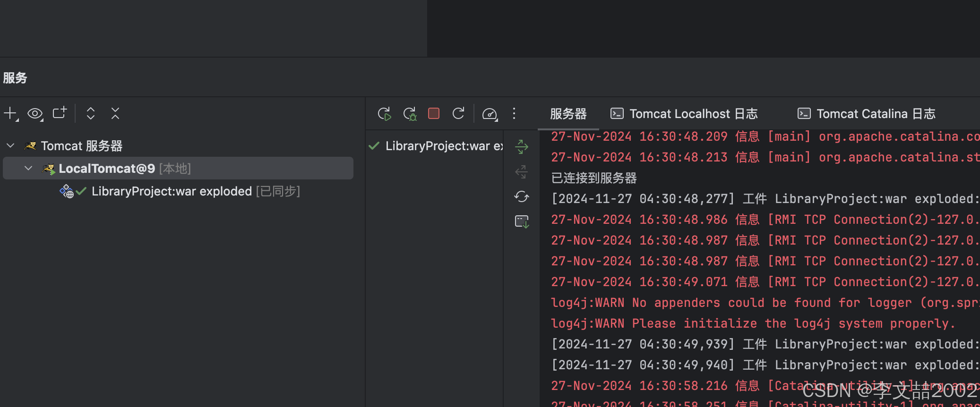Image resolution: width=980 pixels, height=407 pixels.
Task: Click the 已连接到服务器 console line
Action: click(594, 178)
